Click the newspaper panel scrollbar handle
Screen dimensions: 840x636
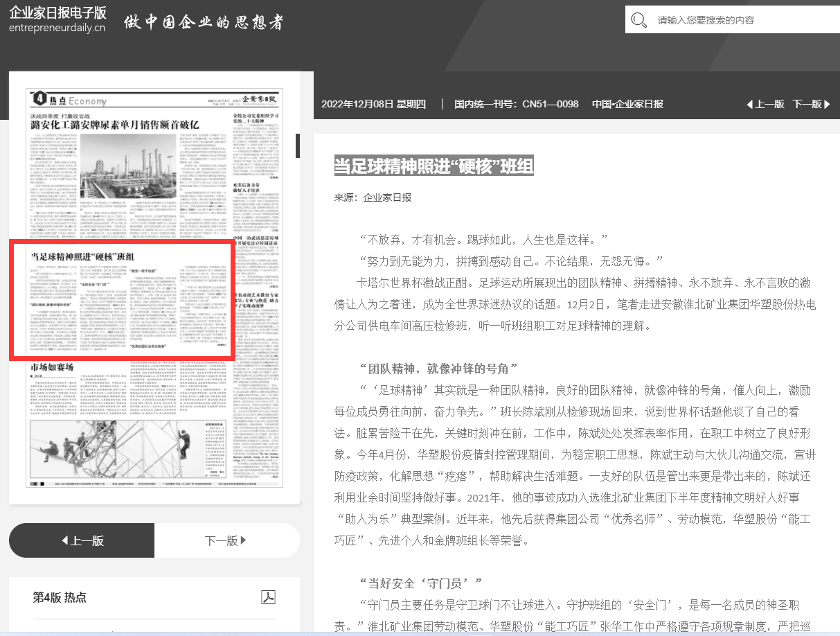(x=298, y=145)
